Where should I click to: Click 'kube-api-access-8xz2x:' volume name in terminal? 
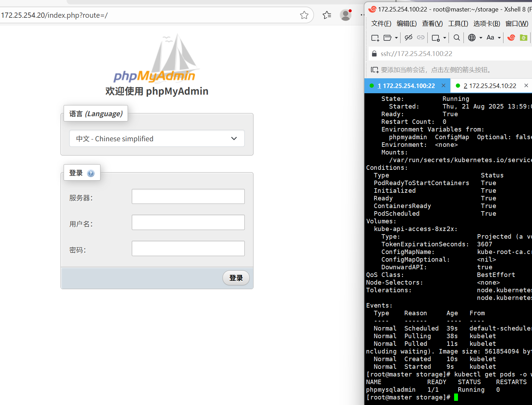tap(416, 229)
